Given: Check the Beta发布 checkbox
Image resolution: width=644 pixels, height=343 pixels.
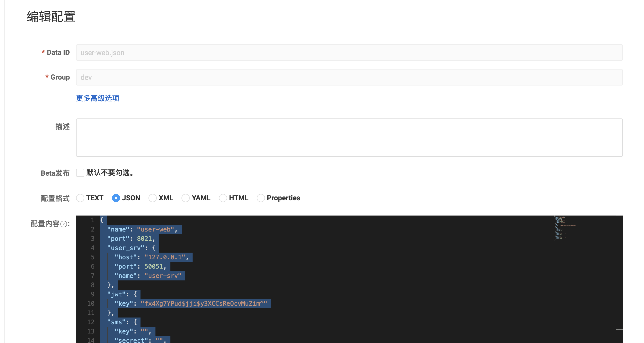Looking at the screenshot, I should tap(80, 173).
